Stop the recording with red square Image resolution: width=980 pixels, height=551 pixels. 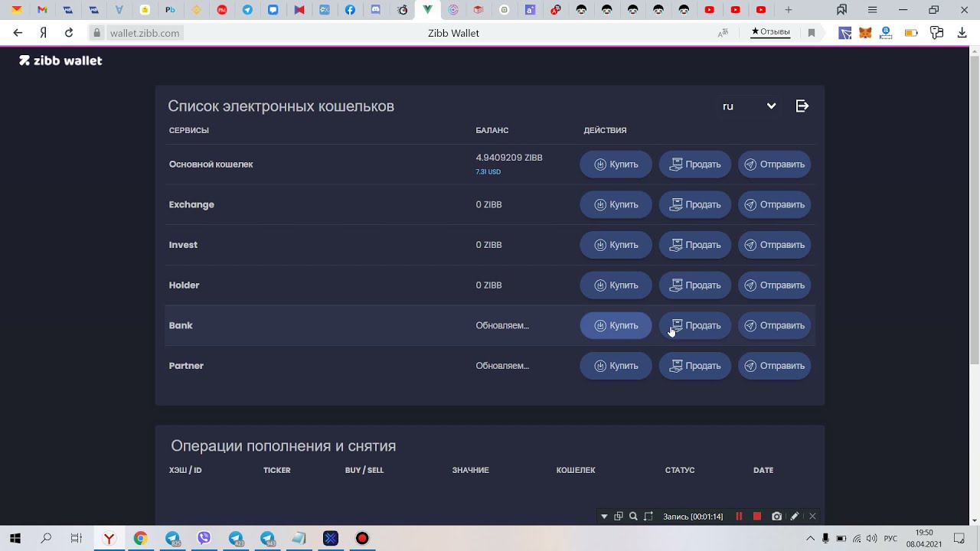[757, 517]
